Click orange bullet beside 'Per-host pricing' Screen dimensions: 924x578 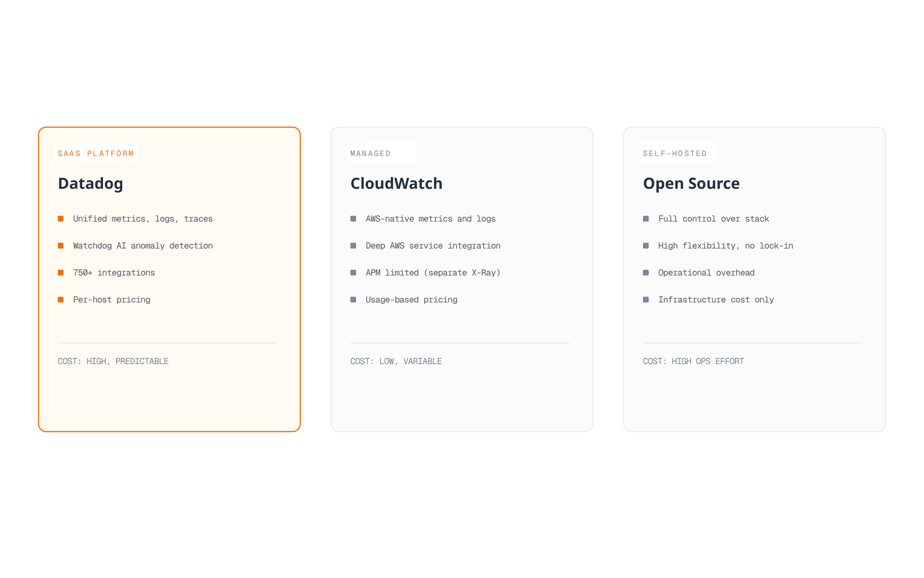[x=61, y=300]
